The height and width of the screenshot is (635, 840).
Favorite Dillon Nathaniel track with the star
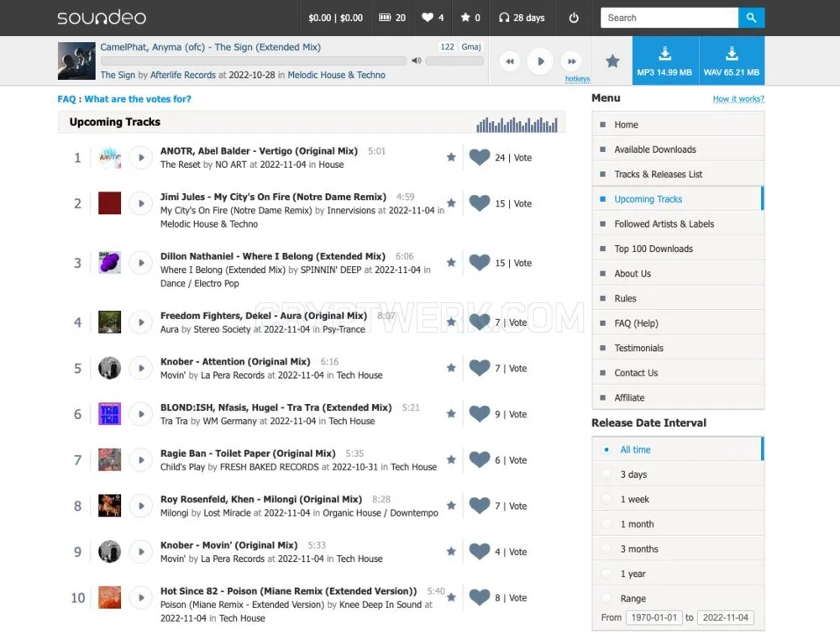coord(451,263)
